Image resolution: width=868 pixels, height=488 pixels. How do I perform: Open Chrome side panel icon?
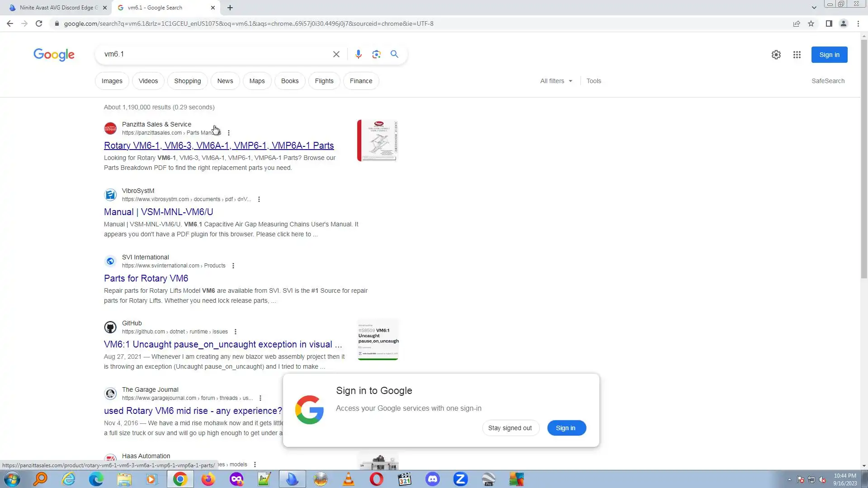coord(829,23)
